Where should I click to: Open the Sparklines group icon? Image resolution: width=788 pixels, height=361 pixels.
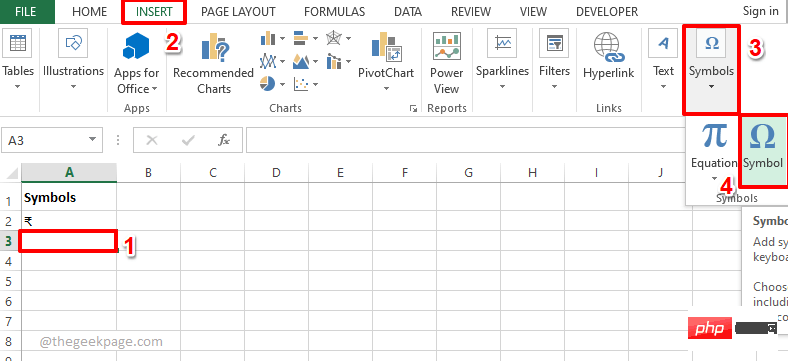[503, 43]
